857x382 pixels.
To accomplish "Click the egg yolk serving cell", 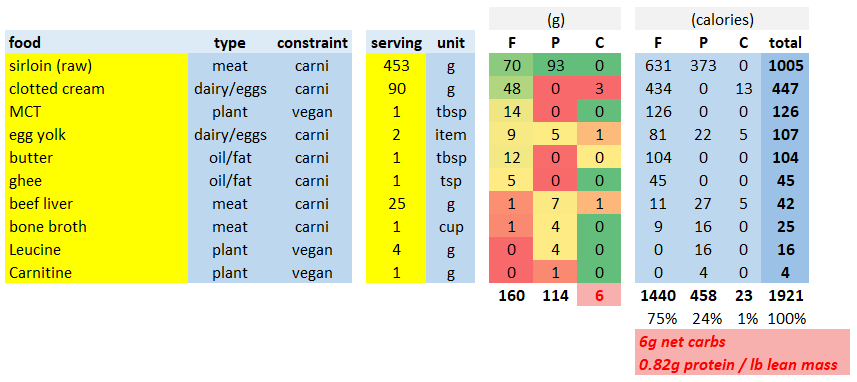I will pyautogui.click(x=396, y=134).
